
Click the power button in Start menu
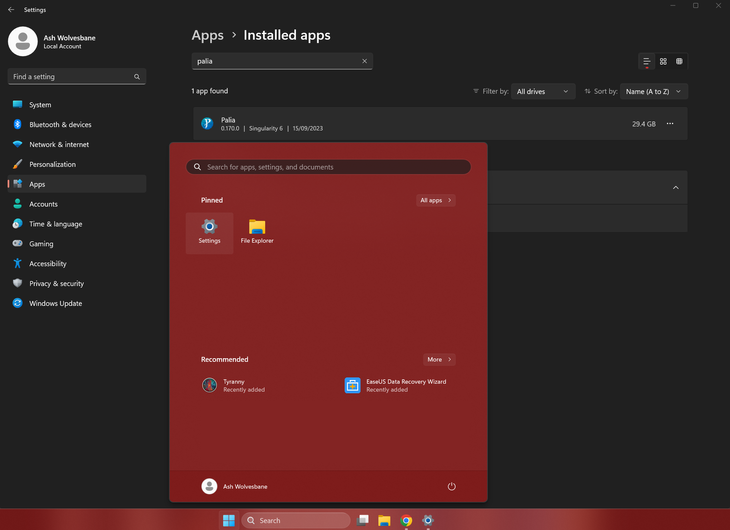(452, 486)
